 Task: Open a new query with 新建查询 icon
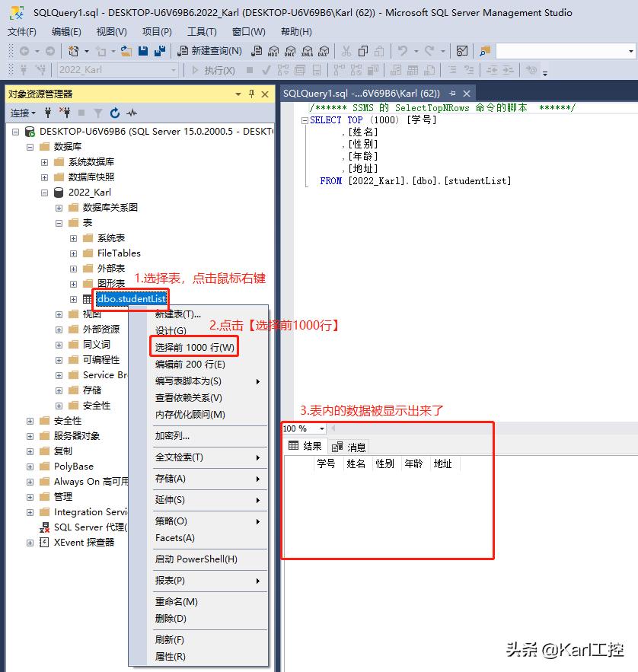[182, 51]
